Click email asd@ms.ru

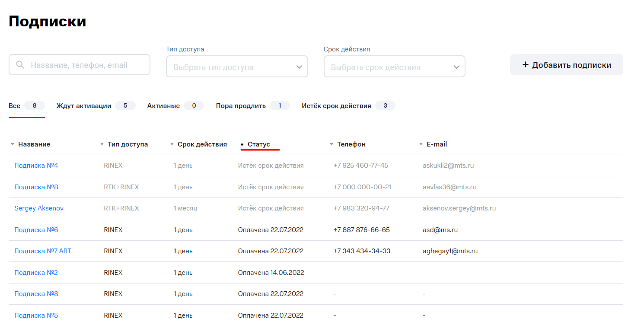pos(440,230)
